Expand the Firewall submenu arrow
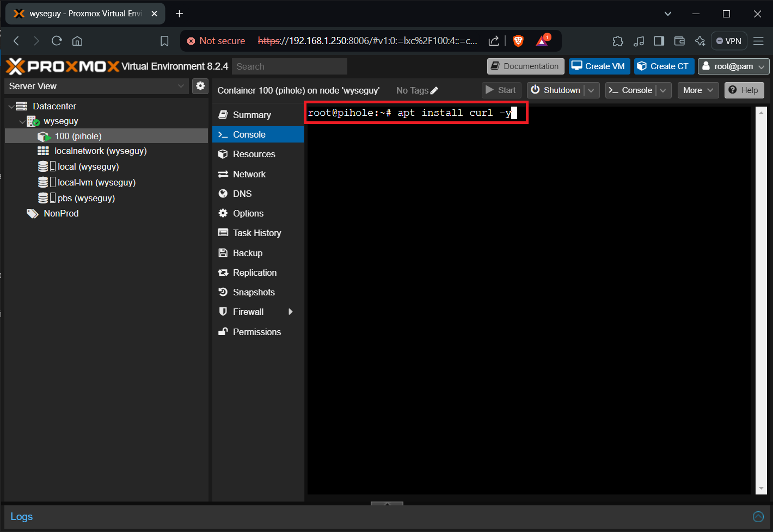Screen dimensions: 773x532 (291, 312)
